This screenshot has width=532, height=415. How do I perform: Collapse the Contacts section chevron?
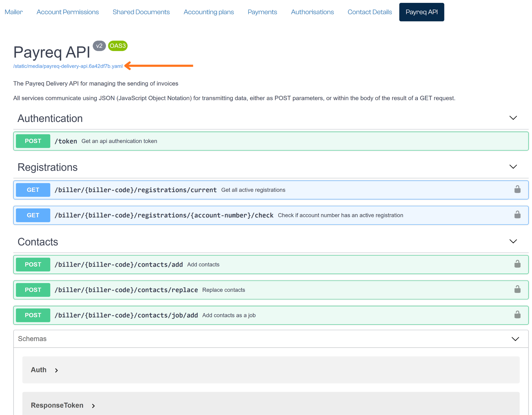pos(513,241)
